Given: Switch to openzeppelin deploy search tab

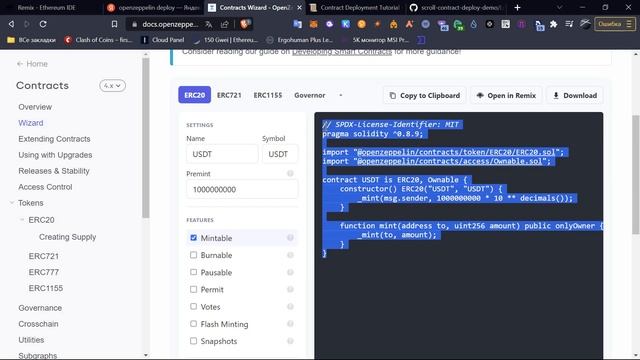Looking at the screenshot, I should (153, 7).
